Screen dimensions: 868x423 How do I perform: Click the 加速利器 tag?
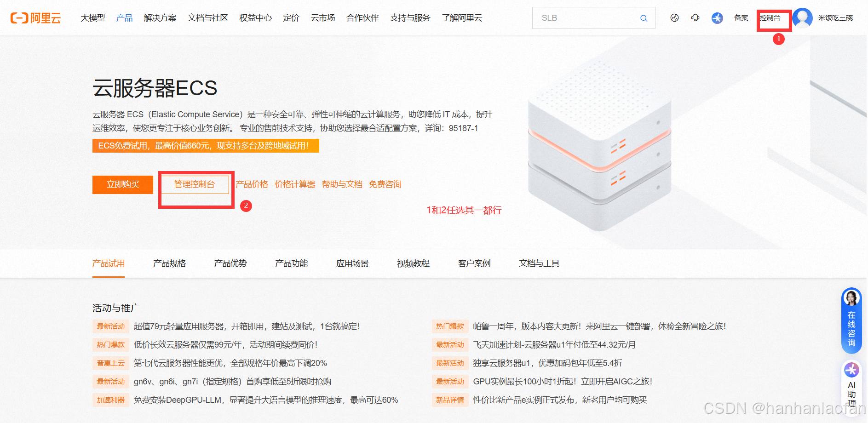pos(111,400)
